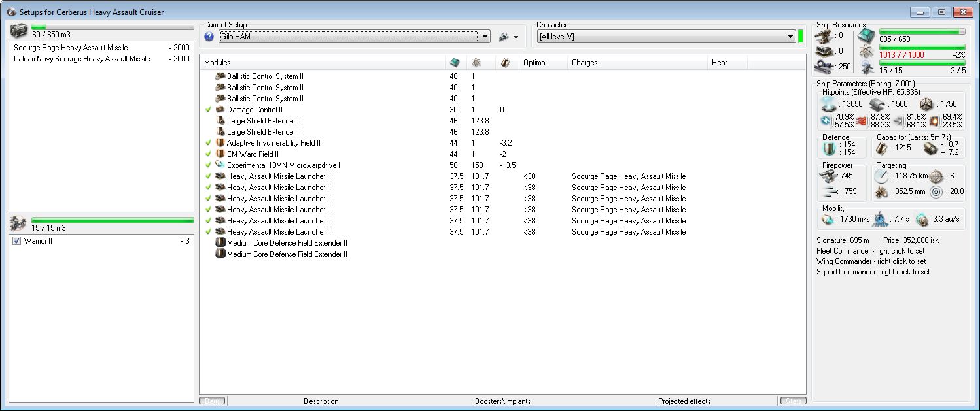The height and width of the screenshot is (411, 980).
Task: Click the green character status indicator
Action: click(801, 36)
